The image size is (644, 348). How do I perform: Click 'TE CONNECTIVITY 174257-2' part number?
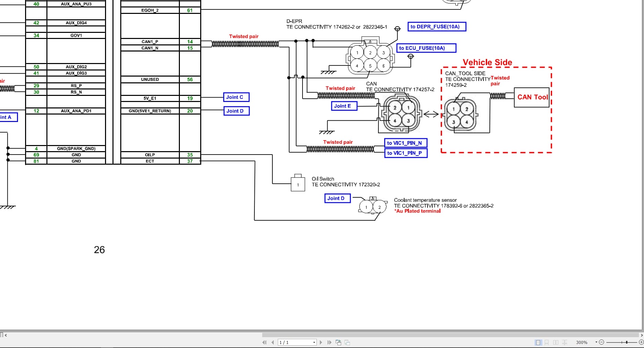[400, 89]
